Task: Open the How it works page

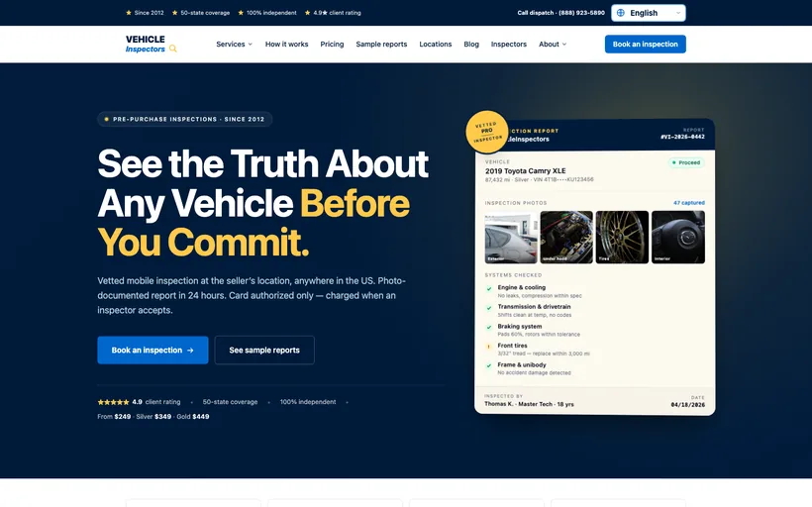Action: [x=286, y=44]
